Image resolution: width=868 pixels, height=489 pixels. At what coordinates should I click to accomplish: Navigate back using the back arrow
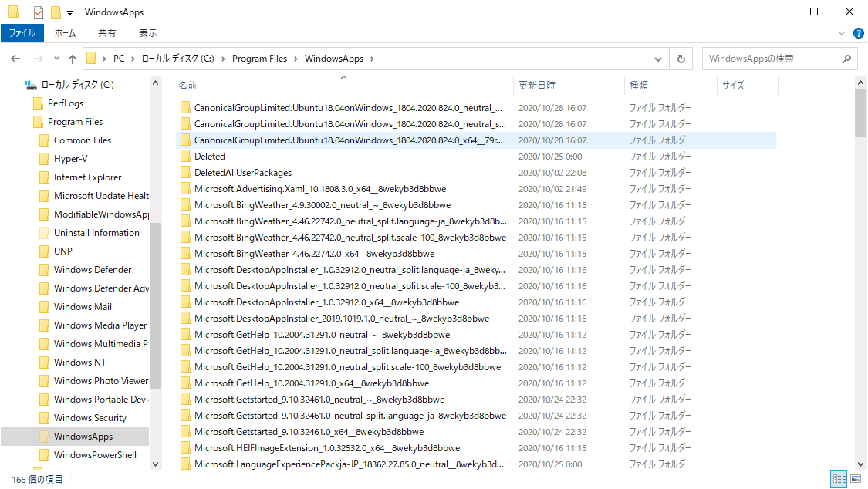[15, 58]
